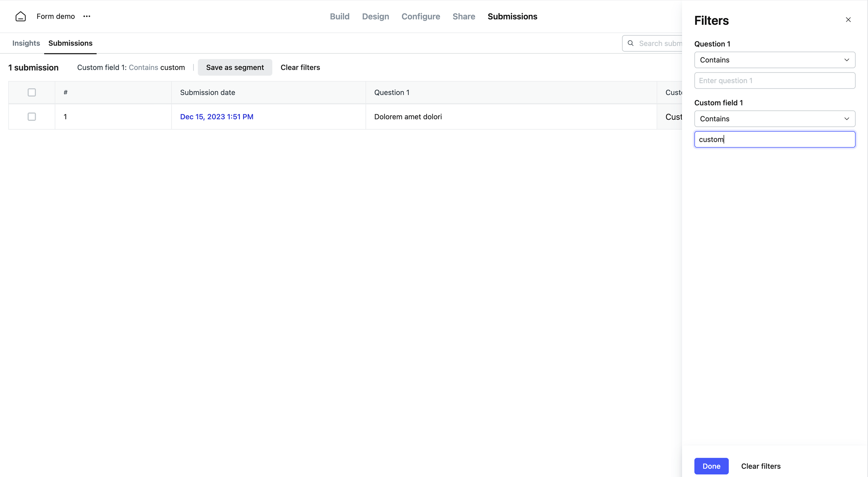Expand the Question 1 Contains dropdown
The height and width of the screenshot is (477, 868).
[x=774, y=60]
